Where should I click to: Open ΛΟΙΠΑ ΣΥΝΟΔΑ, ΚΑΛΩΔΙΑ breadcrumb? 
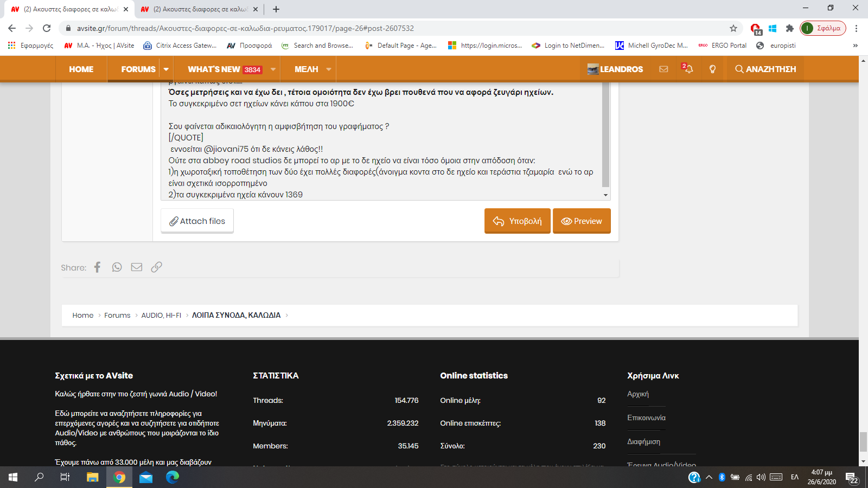[236, 315]
